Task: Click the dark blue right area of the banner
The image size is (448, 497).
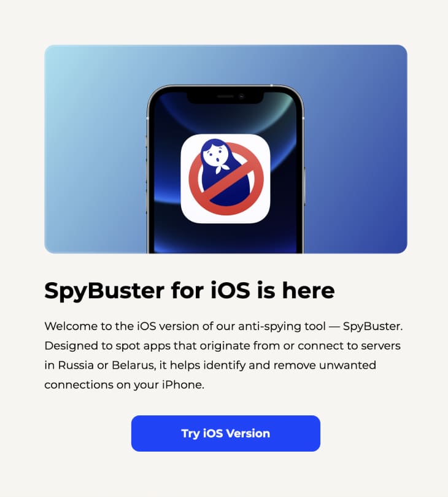Action: pyautogui.click(x=356, y=149)
